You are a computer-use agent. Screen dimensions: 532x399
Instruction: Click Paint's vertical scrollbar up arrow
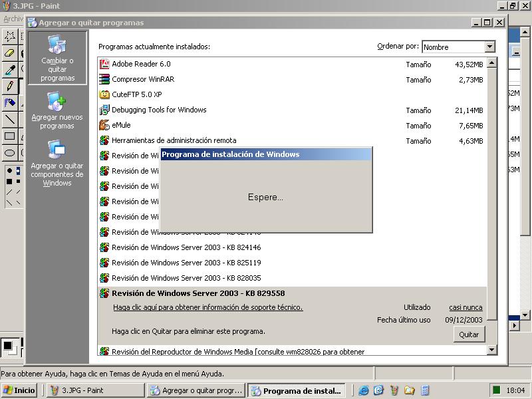pyautogui.click(x=525, y=32)
